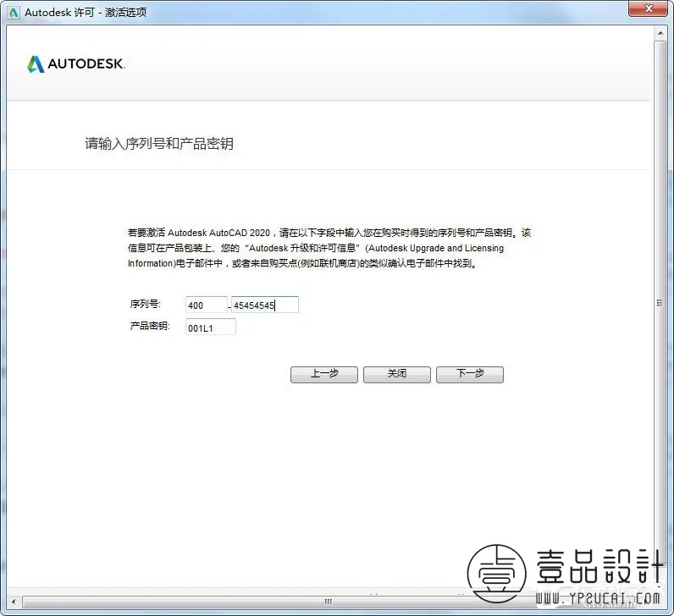Click the 上一步 (Back) button
The image size is (674, 616).
coord(323,374)
